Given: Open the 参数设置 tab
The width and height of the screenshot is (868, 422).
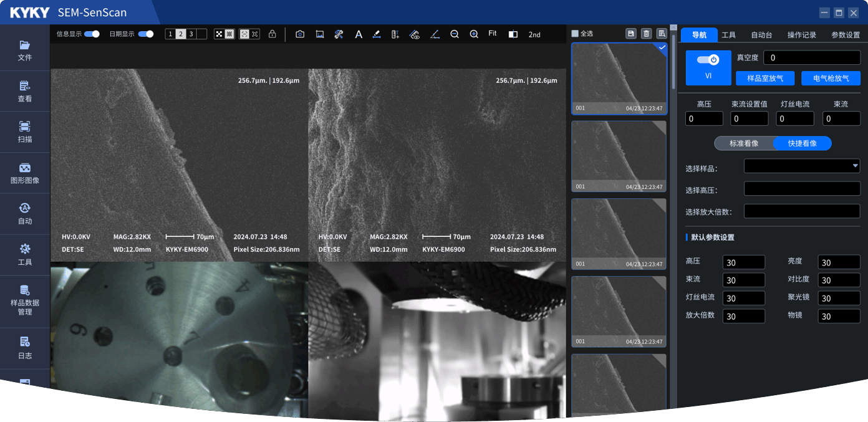Looking at the screenshot, I should [845, 35].
